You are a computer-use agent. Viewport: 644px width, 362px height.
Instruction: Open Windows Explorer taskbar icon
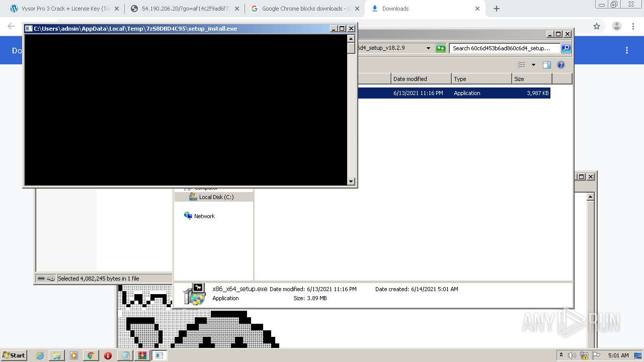(x=57, y=355)
